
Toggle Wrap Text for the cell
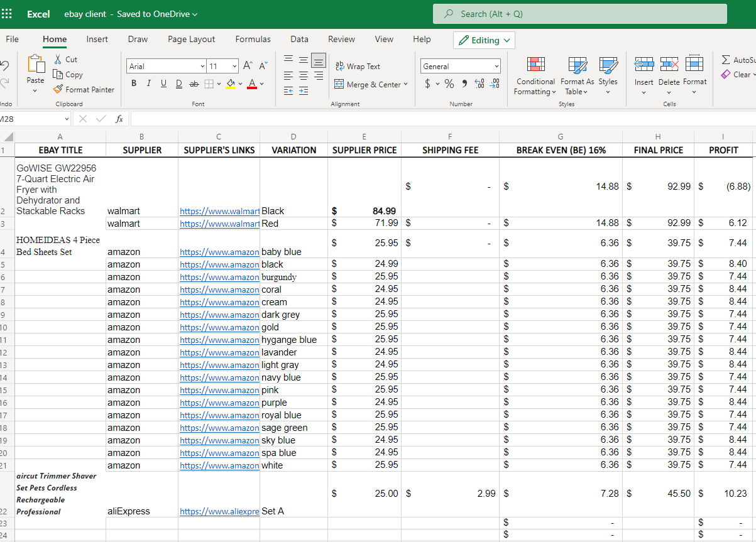(x=358, y=66)
